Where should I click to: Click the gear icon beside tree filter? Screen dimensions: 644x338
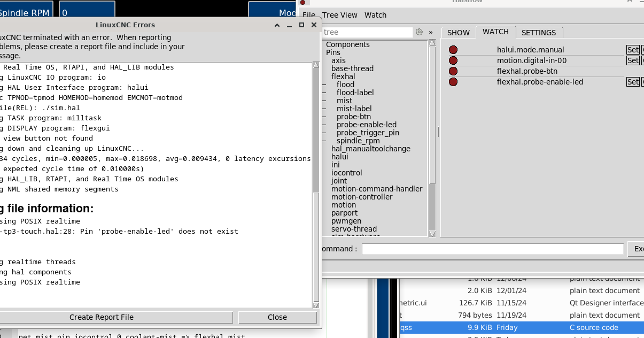[419, 32]
